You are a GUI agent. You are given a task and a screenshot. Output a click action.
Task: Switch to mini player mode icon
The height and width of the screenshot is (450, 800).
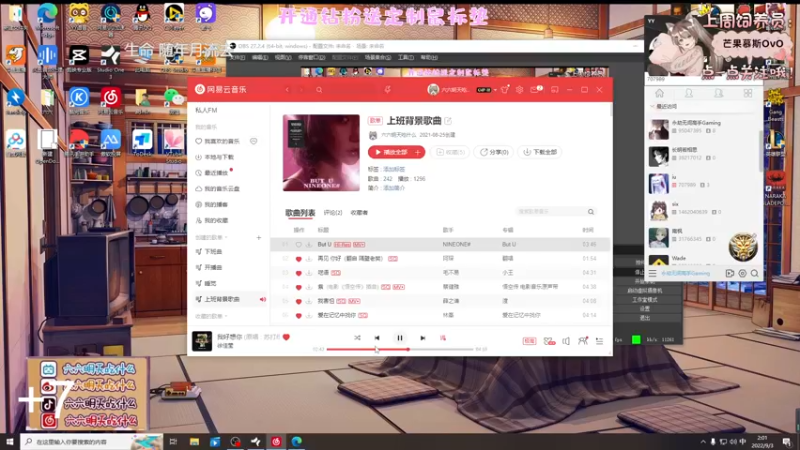coord(555,90)
